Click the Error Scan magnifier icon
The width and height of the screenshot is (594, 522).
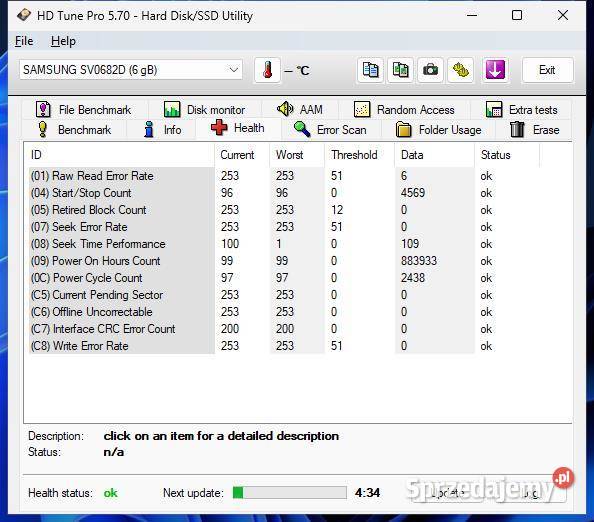[x=302, y=130]
